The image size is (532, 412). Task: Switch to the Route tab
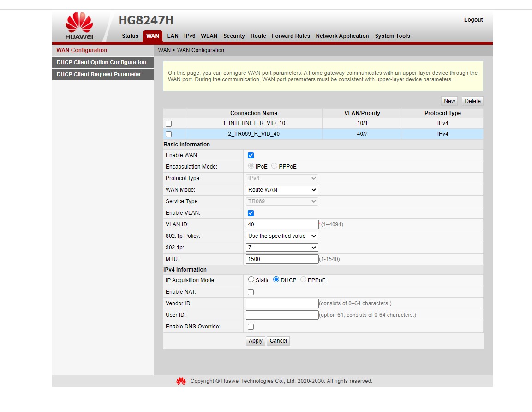pyautogui.click(x=258, y=36)
